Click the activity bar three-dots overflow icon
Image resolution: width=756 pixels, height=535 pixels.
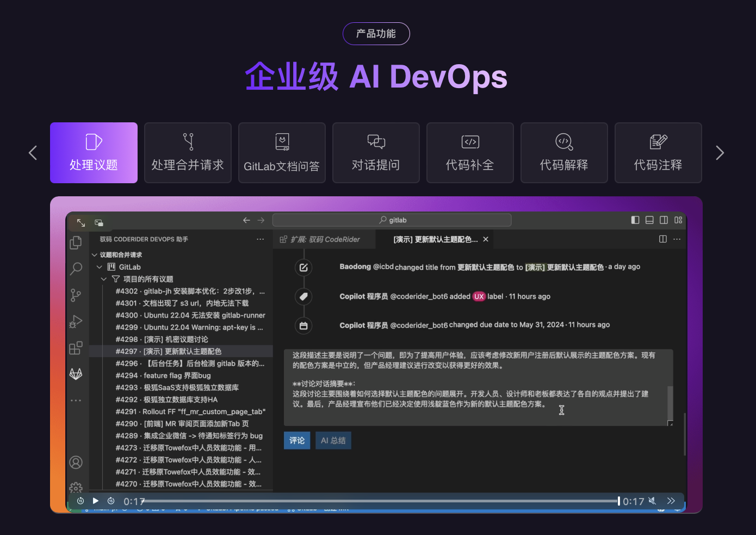tap(76, 401)
